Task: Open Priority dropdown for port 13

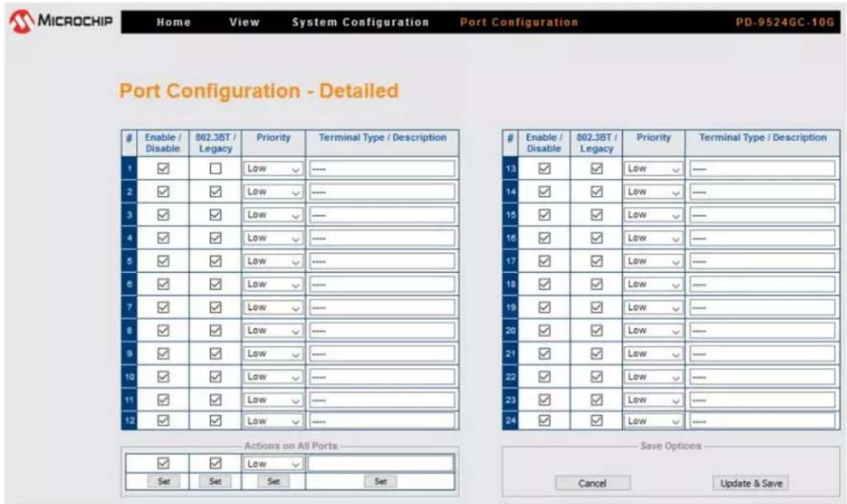Action: (654, 169)
